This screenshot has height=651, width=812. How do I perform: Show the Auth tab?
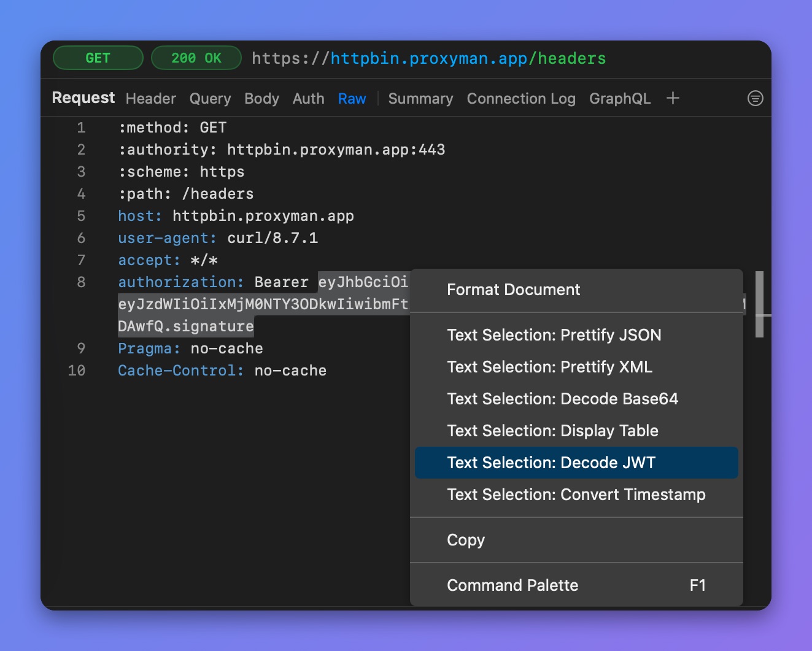tap(309, 99)
